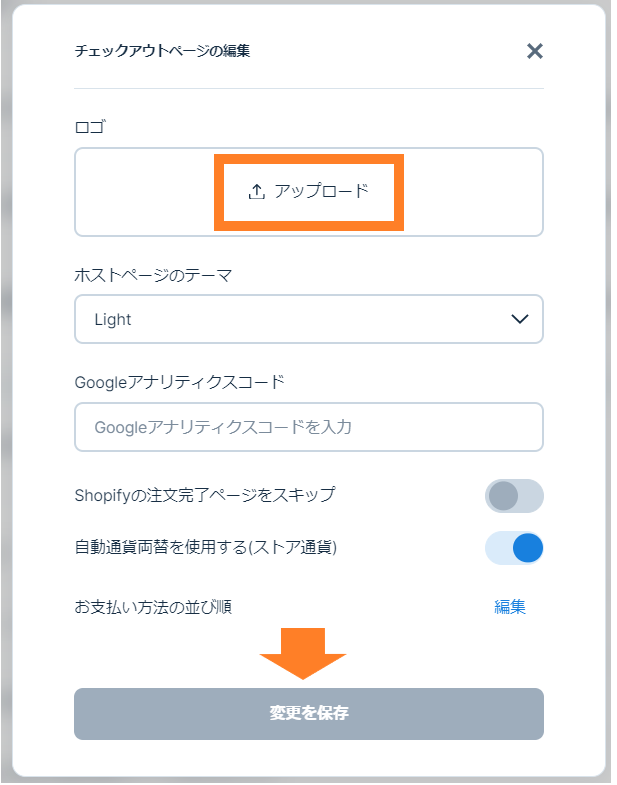Click the お支払い方法の並び順 label

(x=153, y=607)
